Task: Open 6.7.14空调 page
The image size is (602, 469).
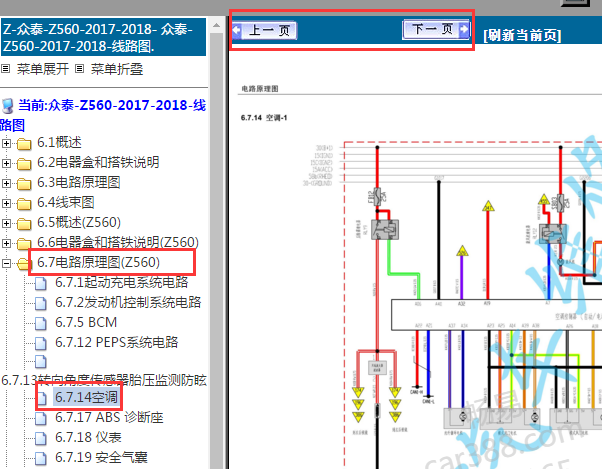Action: tap(86, 397)
